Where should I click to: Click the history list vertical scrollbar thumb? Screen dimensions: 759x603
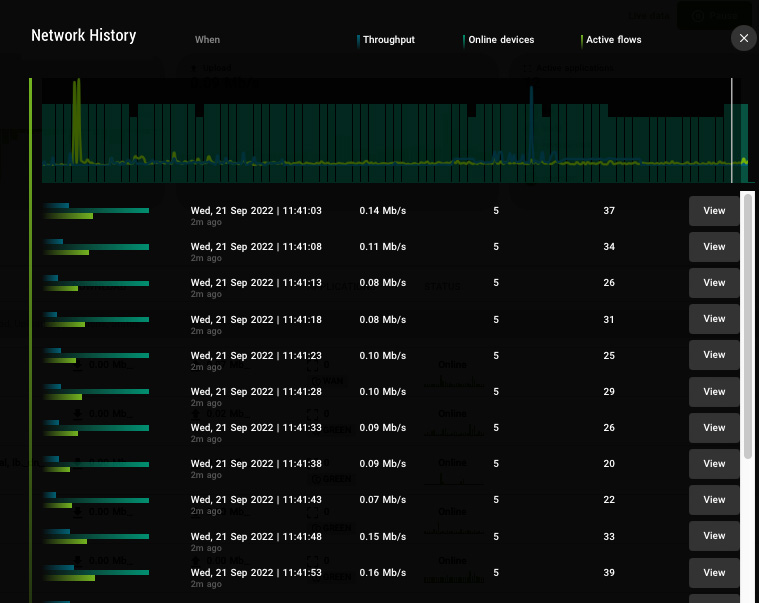point(748,327)
